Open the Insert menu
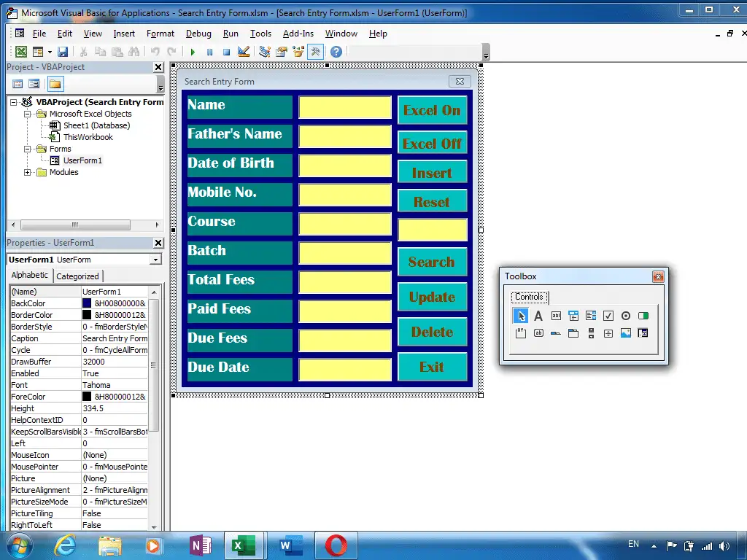747x560 pixels. coord(124,34)
